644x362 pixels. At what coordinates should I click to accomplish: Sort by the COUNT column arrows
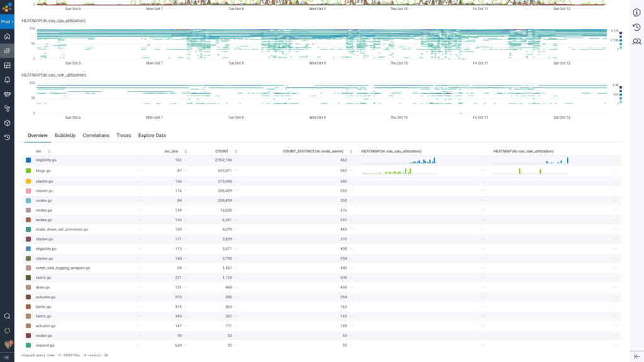[236, 151]
